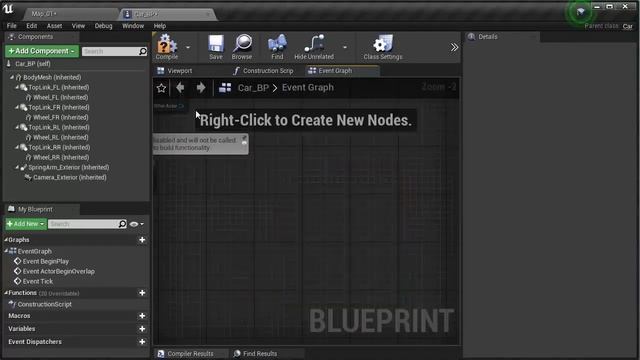
Task: Add a new graph with plus icon
Action: tap(142, 240)
